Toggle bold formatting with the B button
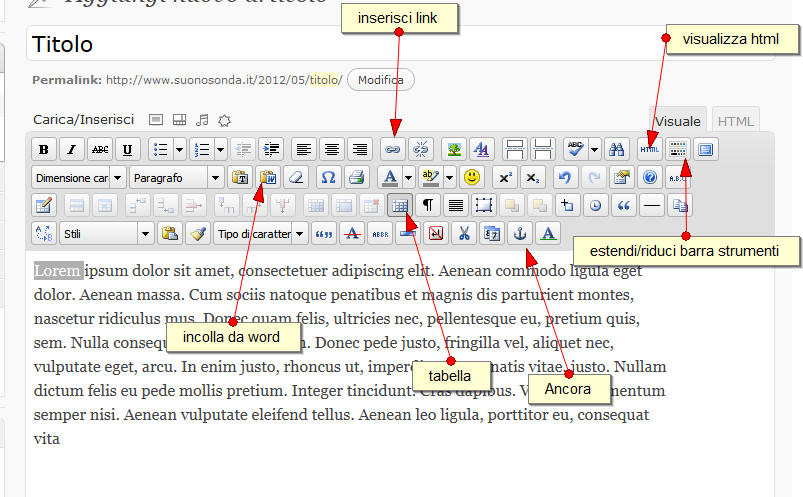This screenshot has width=803, height=497. [x=44, y=150]
